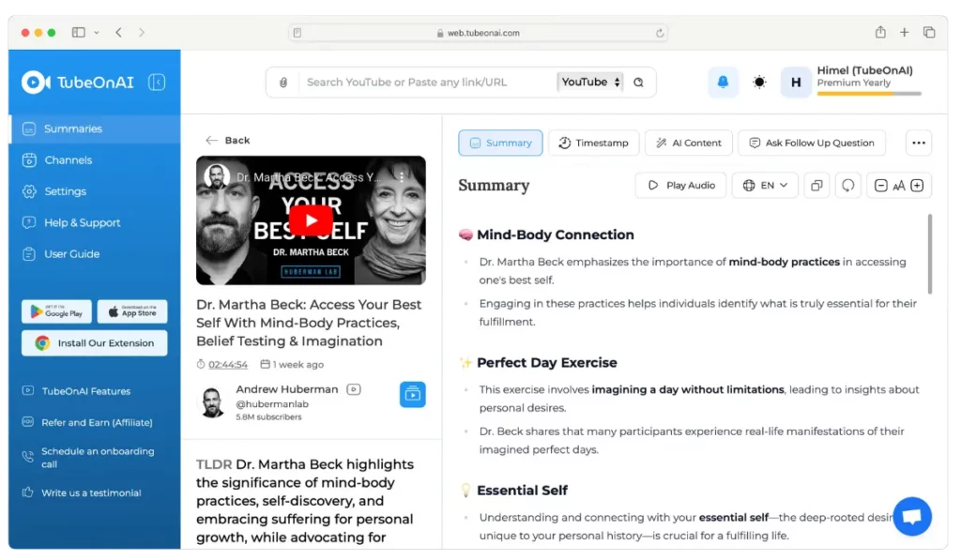This screenshot has height=560, width=961.
Task: Open Ask Follow Up Question tab
Action: pyautogui.click(x=812, y=143)
